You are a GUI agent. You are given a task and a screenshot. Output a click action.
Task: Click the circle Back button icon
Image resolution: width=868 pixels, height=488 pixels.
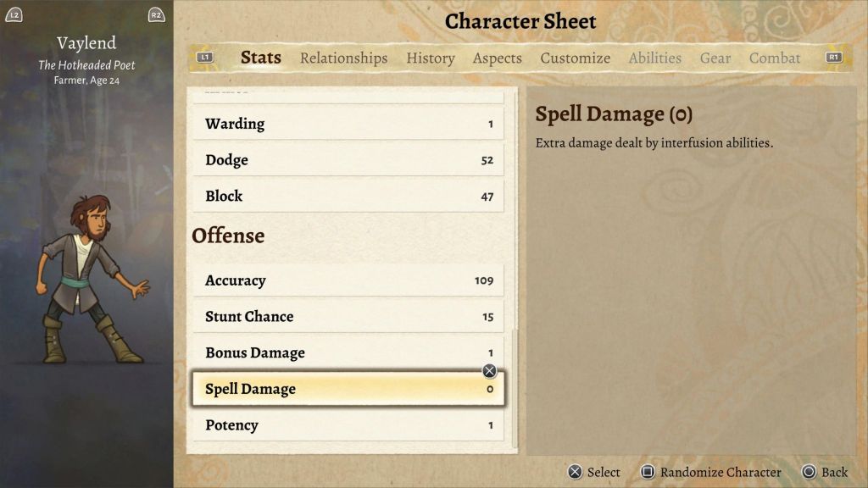(809, 472)
